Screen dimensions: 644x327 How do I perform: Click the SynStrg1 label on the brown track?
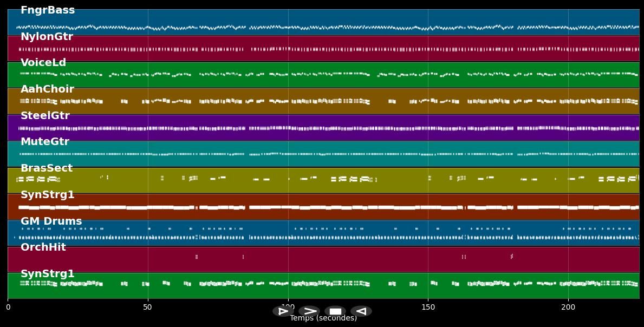48,195
